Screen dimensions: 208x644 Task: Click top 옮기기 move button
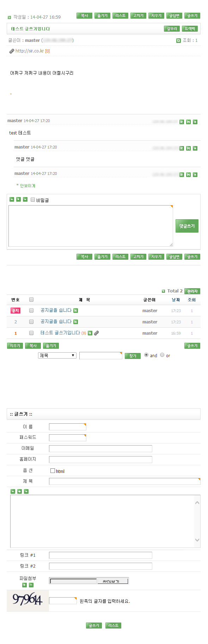(x=102, y=16)
